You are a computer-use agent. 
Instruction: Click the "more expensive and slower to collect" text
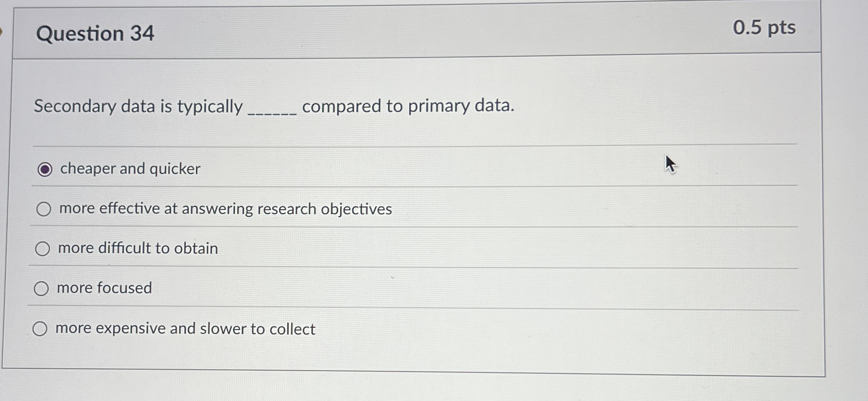[x=185, y=328]
